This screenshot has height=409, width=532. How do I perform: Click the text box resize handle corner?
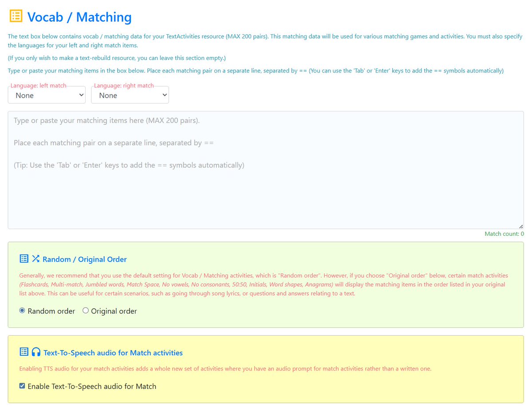pyautogui.click(x=521, y=226)
